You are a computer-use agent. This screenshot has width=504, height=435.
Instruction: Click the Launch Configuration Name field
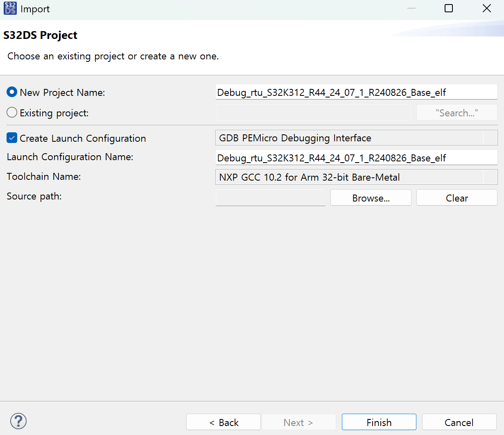356,158
